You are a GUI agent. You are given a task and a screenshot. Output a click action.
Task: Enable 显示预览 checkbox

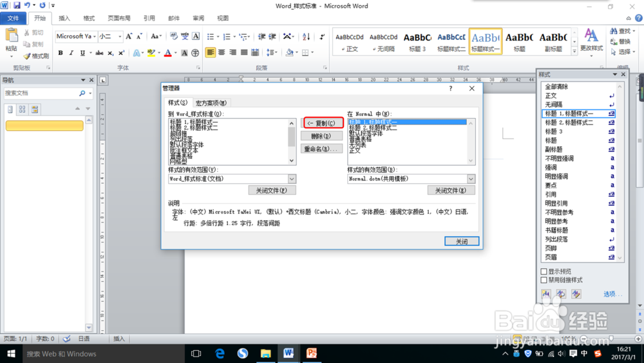click(x=544, y=271)
